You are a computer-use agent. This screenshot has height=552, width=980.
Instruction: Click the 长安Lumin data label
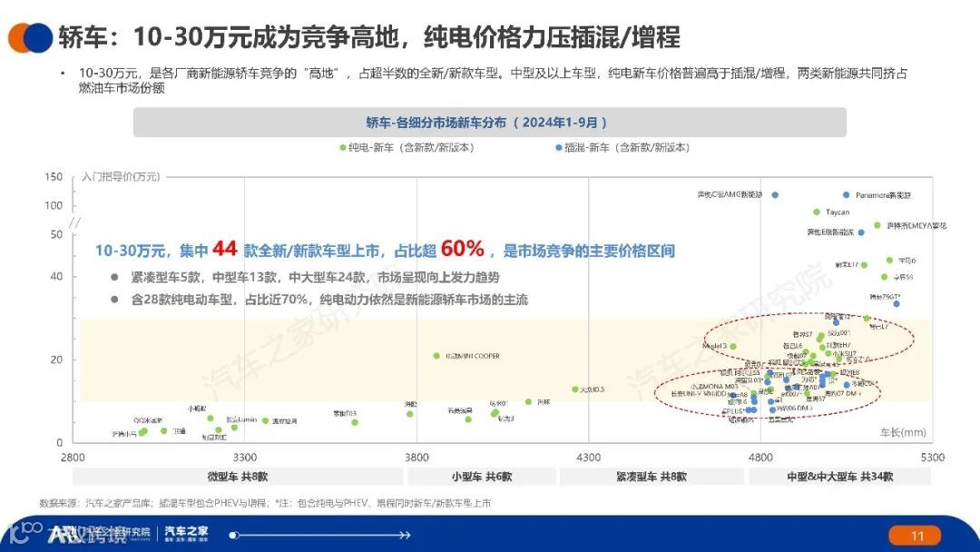tap(241, 419)
